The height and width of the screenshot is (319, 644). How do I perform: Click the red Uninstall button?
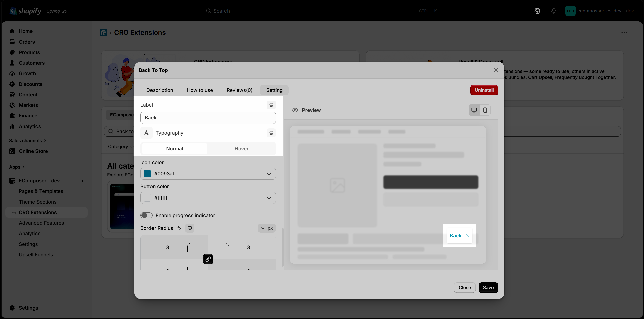click(x=484, y=90)
